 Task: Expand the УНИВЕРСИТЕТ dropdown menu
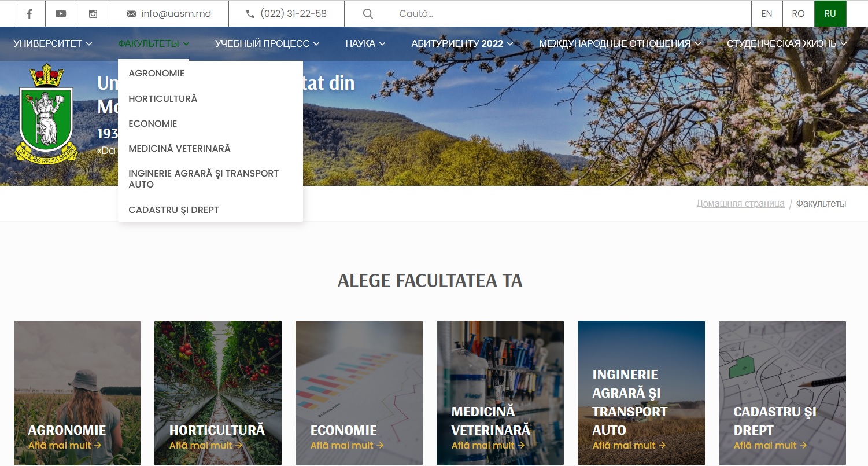53,43
